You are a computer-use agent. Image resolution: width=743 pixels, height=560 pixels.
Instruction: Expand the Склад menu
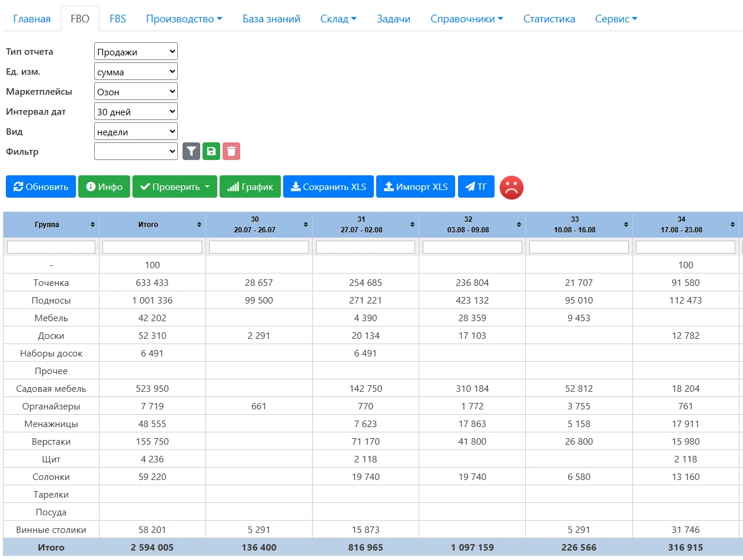[x=339, y=19]
